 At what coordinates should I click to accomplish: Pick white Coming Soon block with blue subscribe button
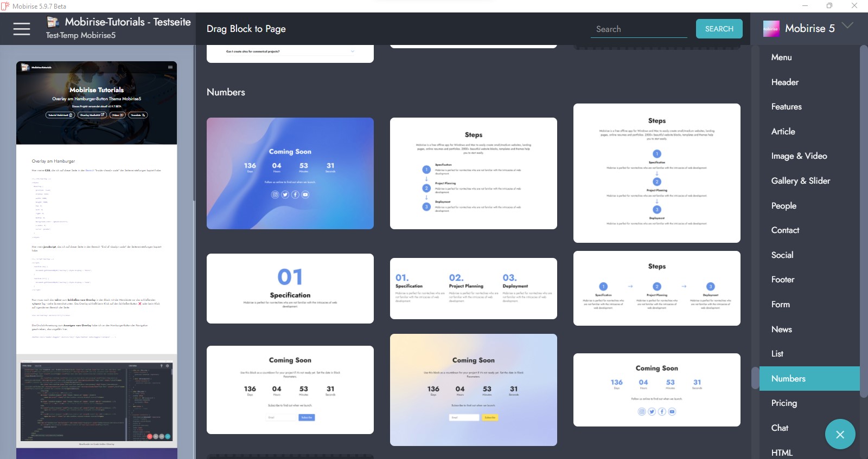pos(290,390)
